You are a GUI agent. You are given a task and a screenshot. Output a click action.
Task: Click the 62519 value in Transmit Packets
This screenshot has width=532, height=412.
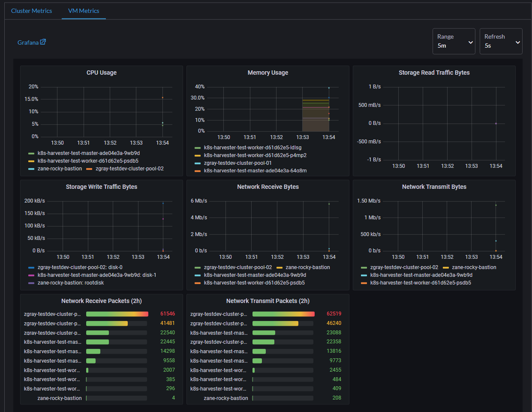point(334,314)
